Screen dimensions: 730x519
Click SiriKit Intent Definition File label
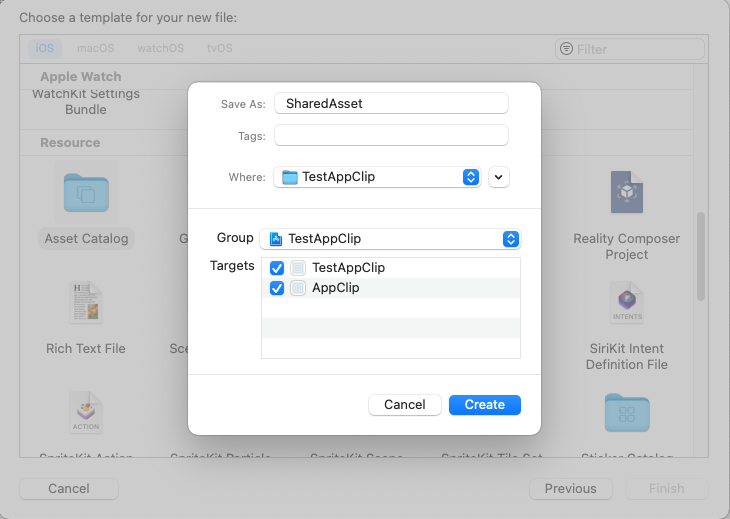[x=627, y=357]
